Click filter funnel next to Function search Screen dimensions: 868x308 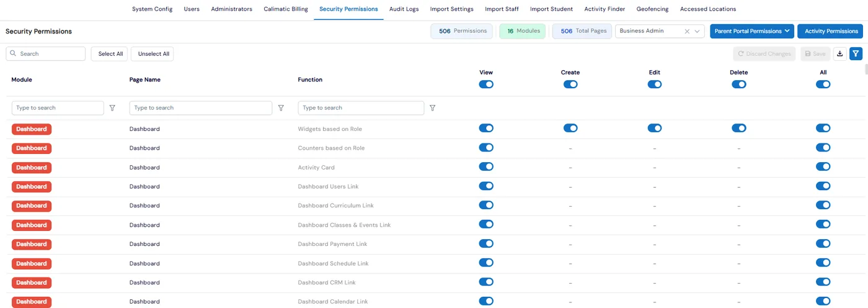432,108
